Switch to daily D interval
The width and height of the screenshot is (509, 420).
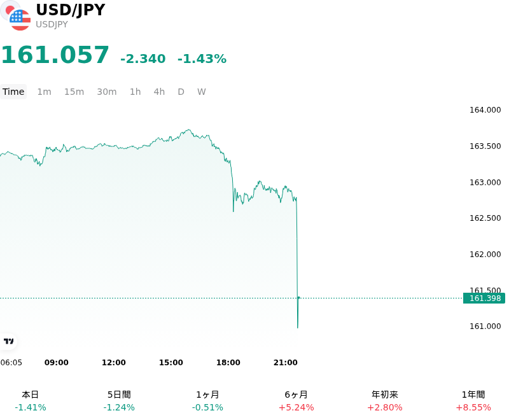(181, 92)
